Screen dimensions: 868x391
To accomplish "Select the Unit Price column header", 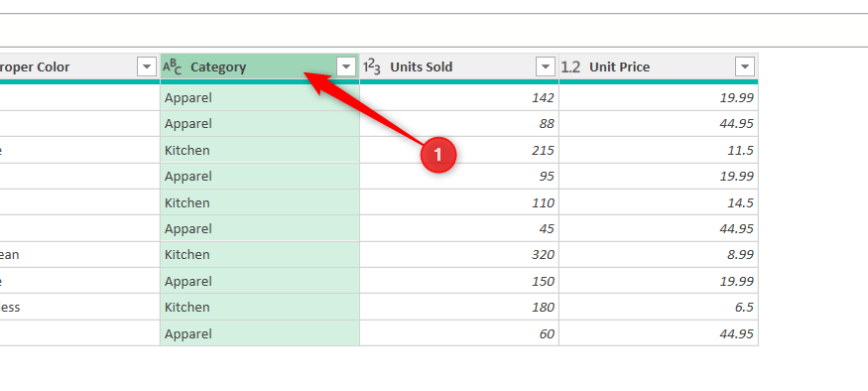I will click(x=659, y=67).
